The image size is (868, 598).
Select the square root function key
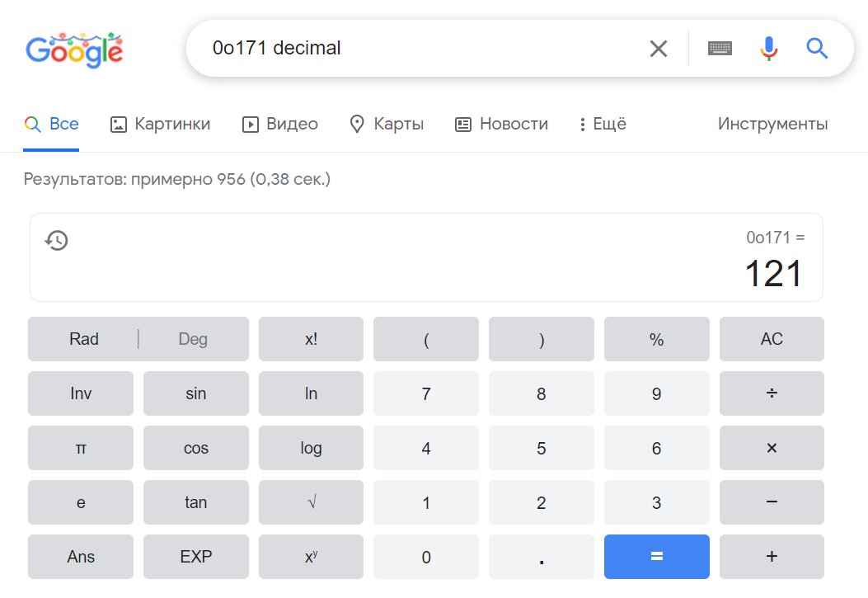(x=311, y=502)
